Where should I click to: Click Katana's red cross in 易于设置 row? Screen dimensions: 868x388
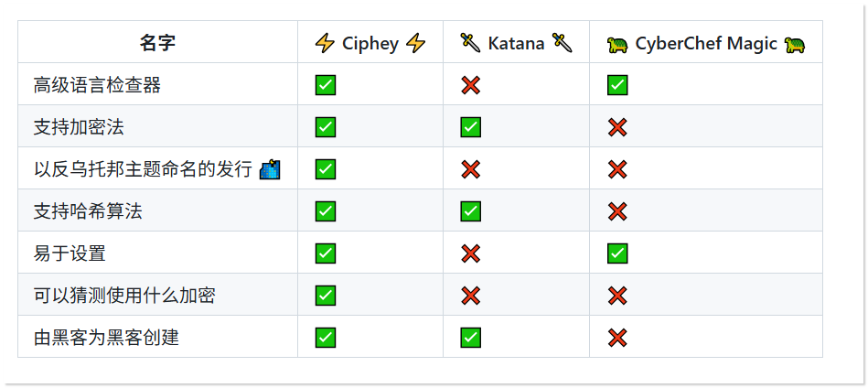(470, 253)
